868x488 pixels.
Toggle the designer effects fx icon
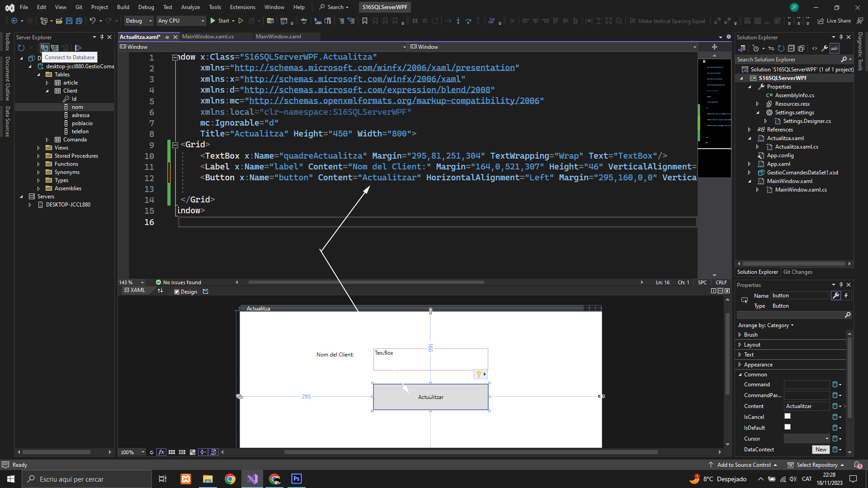coord(161,452)
